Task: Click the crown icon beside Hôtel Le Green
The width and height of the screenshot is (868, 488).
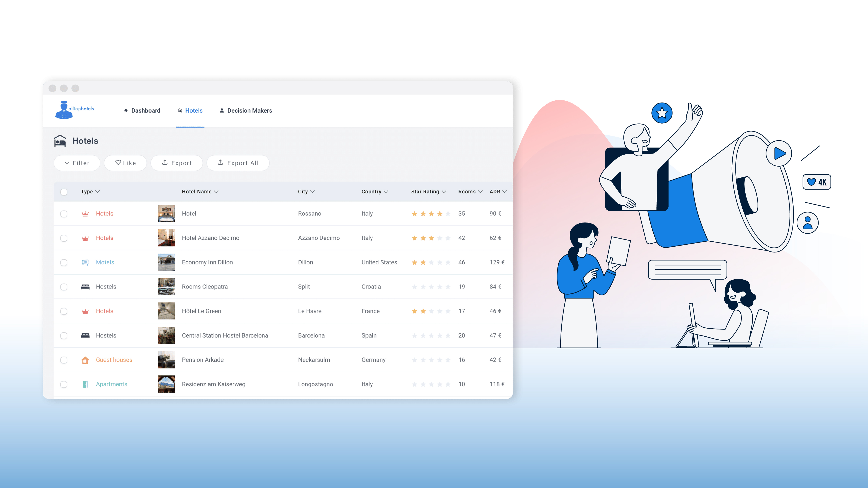Action: click(x=85, y=311)
